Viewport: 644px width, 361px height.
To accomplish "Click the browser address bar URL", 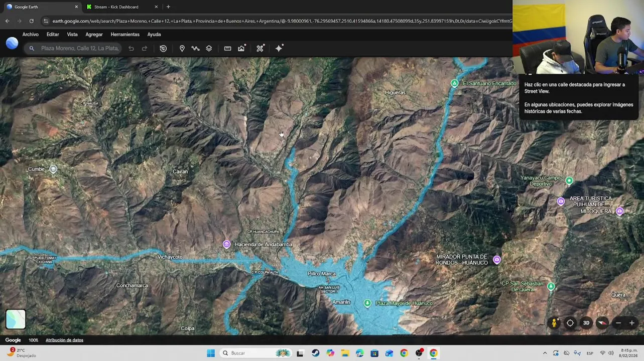I will (282, 21).
